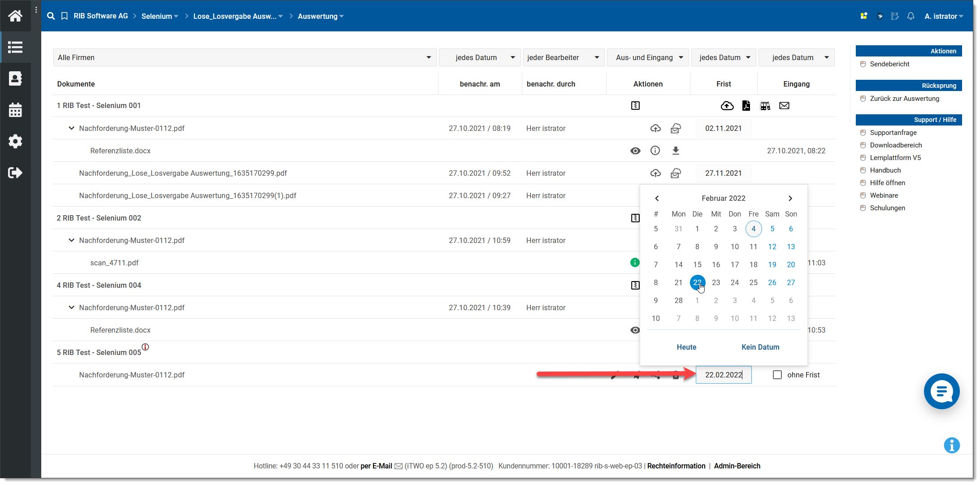Click PDF file icon in Selenium 001 row
Viewport: 980px width, 485px height.
pos(746,106)
